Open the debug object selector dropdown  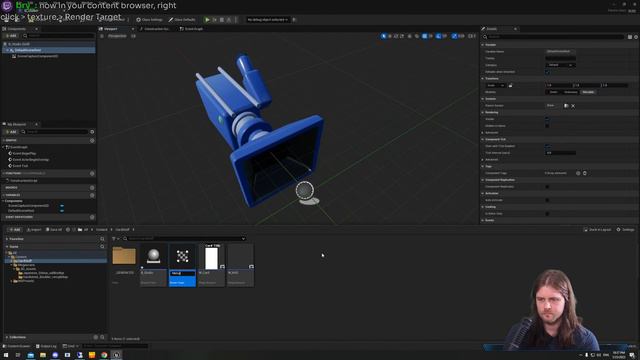pyautogui.click(x=267, y=20)
